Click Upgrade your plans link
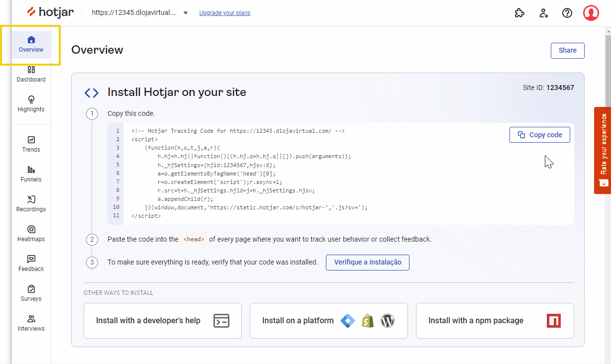The height and width of the screenshot is (364, 611). click(x=225, y=13)
